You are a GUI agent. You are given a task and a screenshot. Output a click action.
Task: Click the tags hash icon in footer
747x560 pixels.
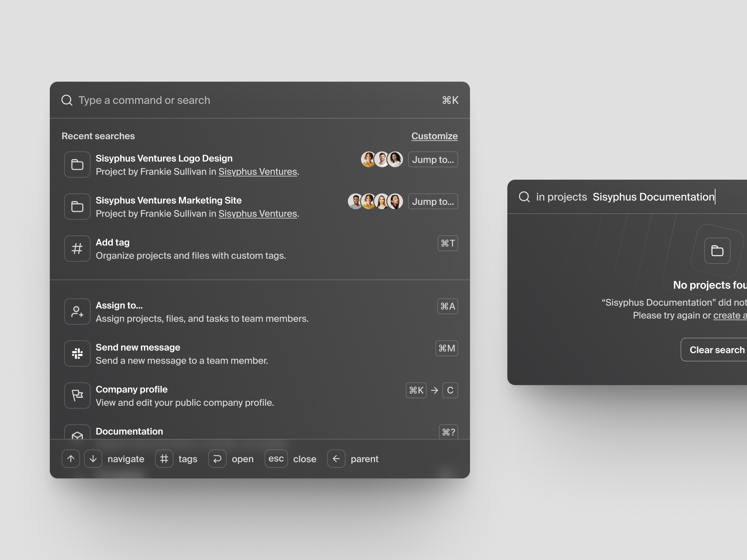tap(164, 459)
